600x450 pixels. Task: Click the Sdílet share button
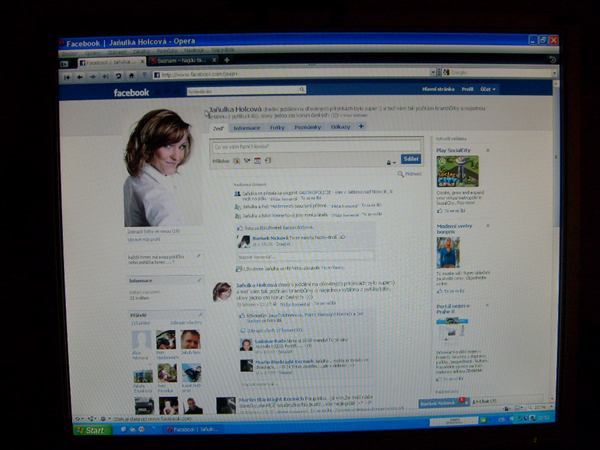pos(411,159)
